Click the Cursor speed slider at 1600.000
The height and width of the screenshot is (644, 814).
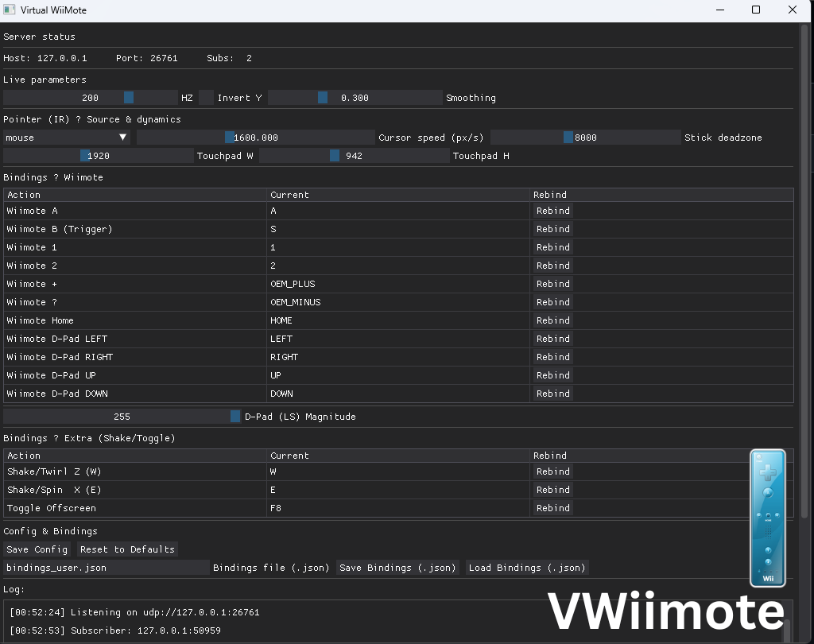(255, 138)
